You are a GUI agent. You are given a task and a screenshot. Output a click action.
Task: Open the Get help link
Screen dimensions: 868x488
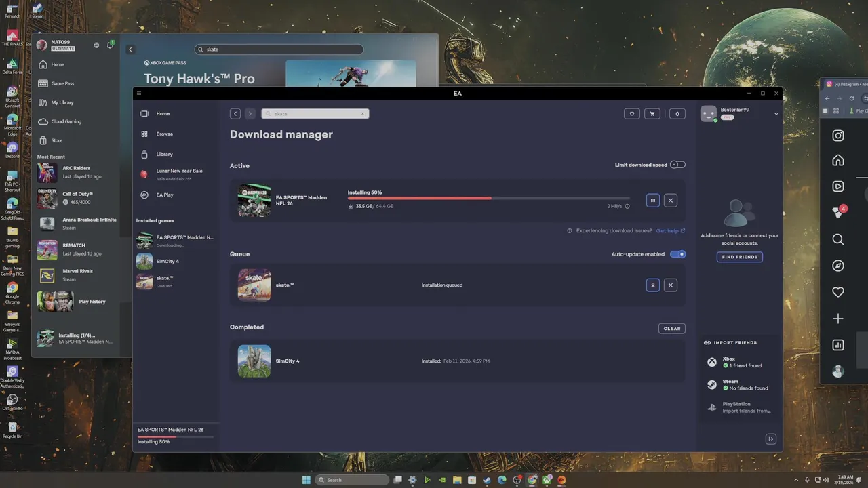[x=671, y=231]
